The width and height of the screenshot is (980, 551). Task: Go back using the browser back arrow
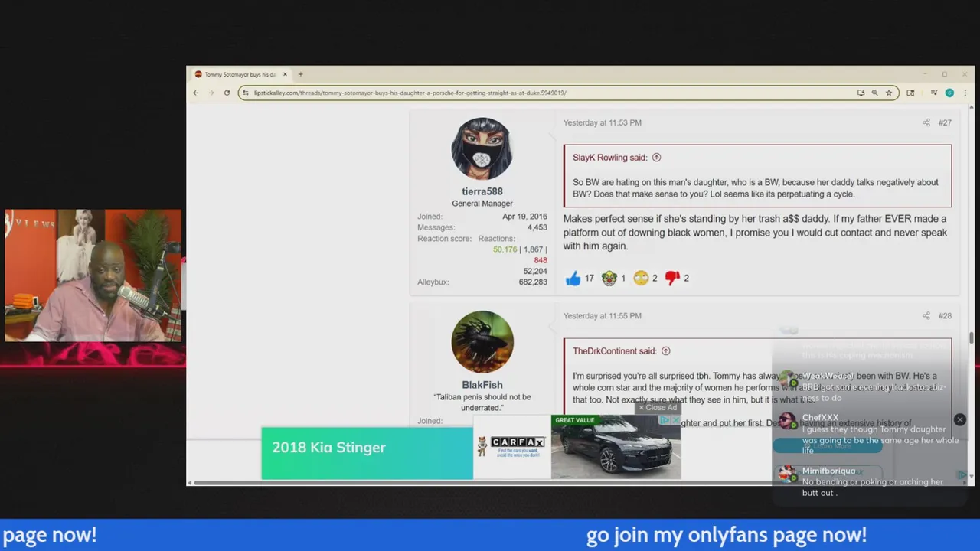196,93
